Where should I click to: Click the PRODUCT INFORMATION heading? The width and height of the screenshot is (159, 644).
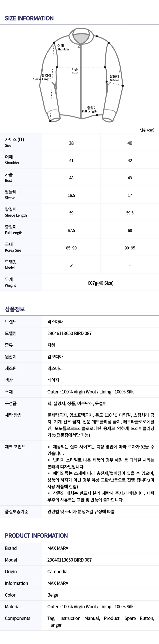pyautogui.click(x=36, y=535)
